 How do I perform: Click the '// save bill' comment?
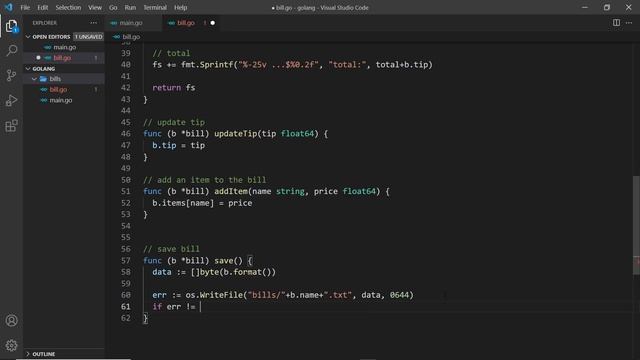coord(171,249)
